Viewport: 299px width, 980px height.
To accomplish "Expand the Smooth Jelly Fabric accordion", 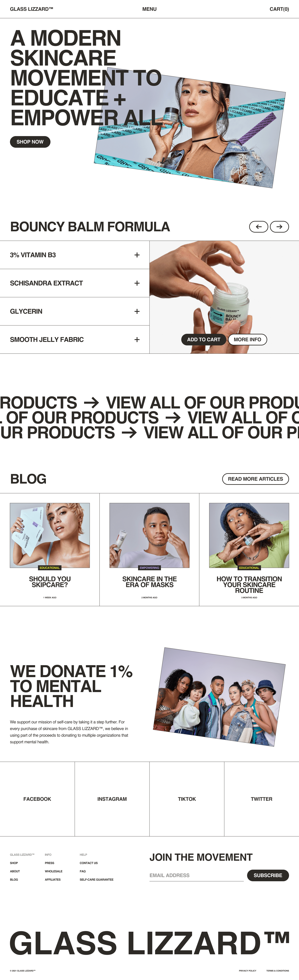I will tap(75, 339).
